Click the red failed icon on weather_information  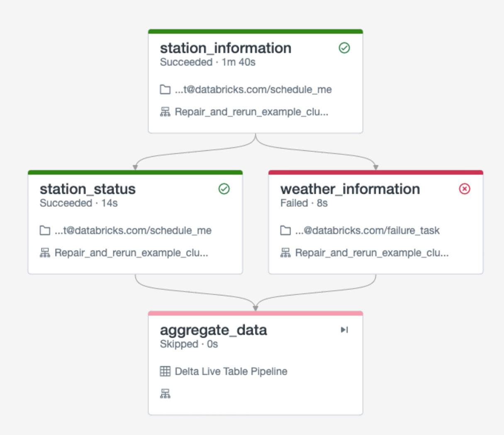pos(465,189)
